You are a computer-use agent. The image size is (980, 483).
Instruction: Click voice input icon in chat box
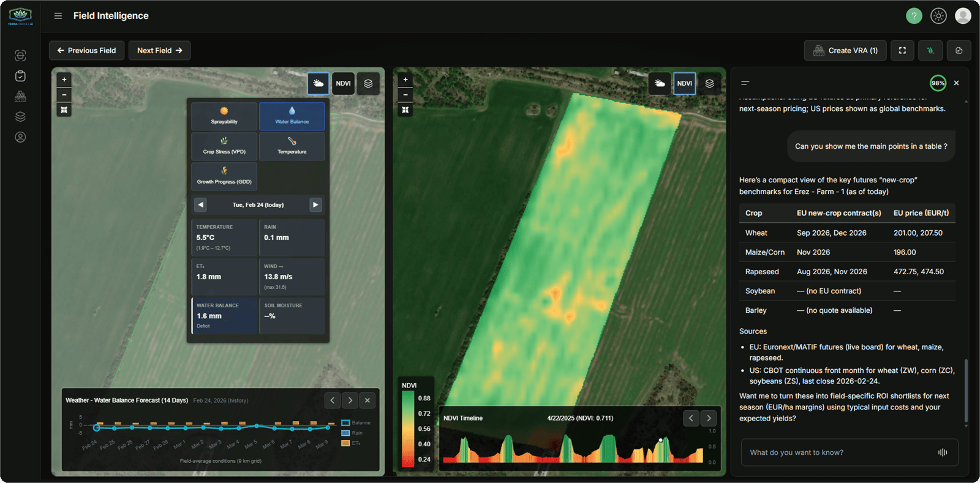tap(943, 452)
